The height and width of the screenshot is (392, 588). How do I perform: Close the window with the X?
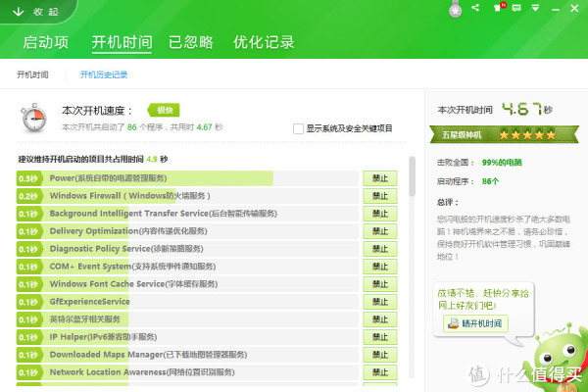click(x=574, y=8)
